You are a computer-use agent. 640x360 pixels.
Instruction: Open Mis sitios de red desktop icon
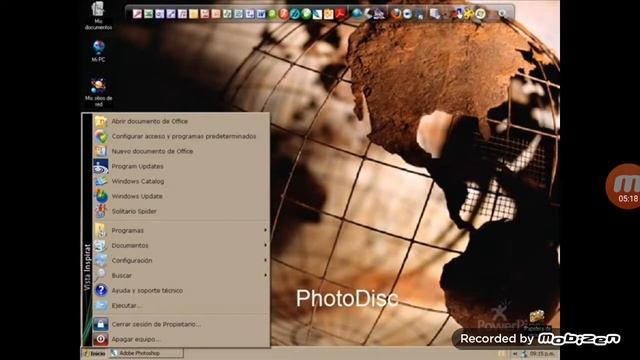click(x=98, y=93)
